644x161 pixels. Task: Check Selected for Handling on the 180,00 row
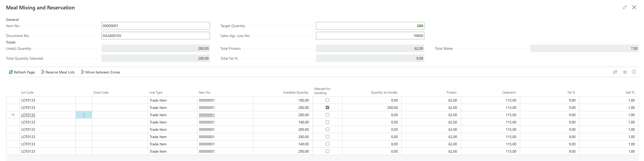327,100
